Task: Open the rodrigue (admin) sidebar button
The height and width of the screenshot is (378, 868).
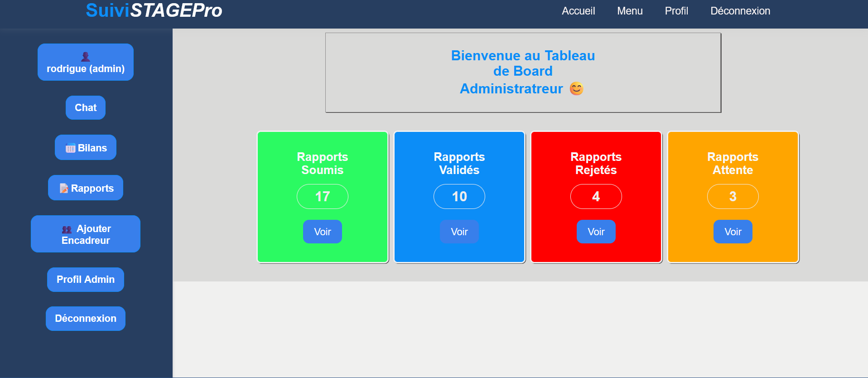Action: [86, 62]
